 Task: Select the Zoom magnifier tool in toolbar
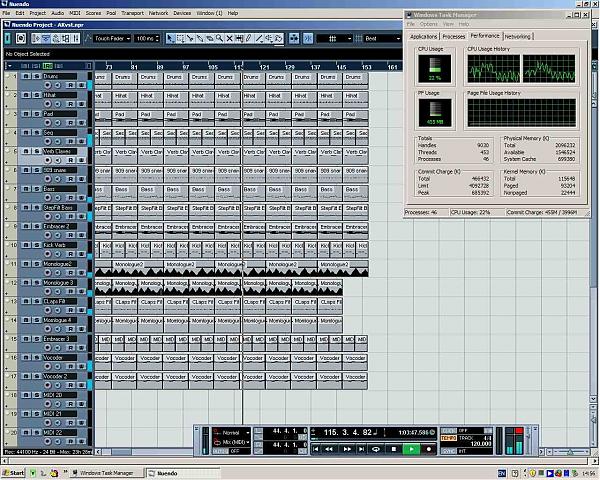tap(218, 38)
